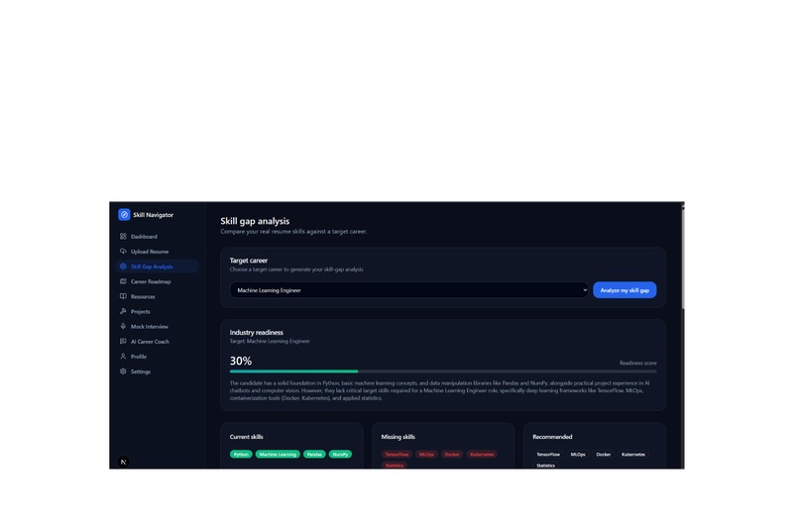Click the Upload Resume cloud icon
799x532 pixels.
123,251
